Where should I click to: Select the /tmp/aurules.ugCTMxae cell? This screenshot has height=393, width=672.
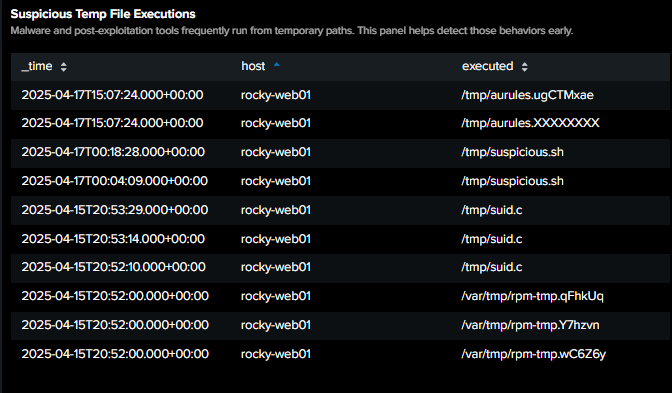coord(528,95)
